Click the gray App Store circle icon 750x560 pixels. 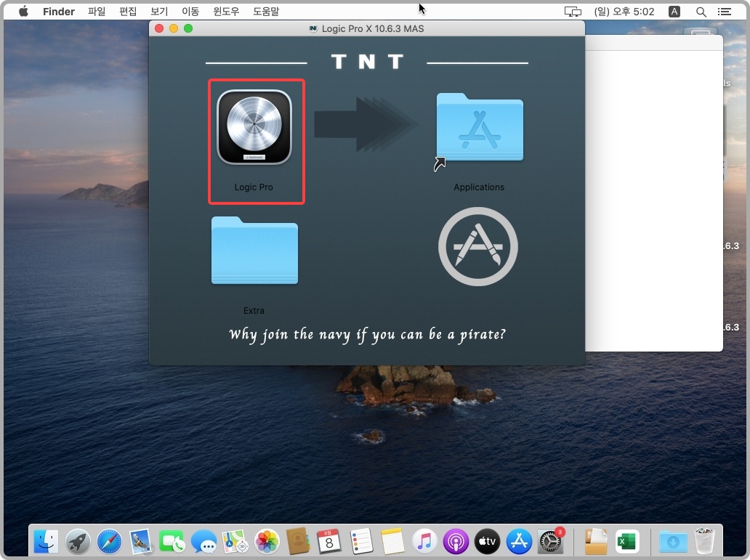478,247
